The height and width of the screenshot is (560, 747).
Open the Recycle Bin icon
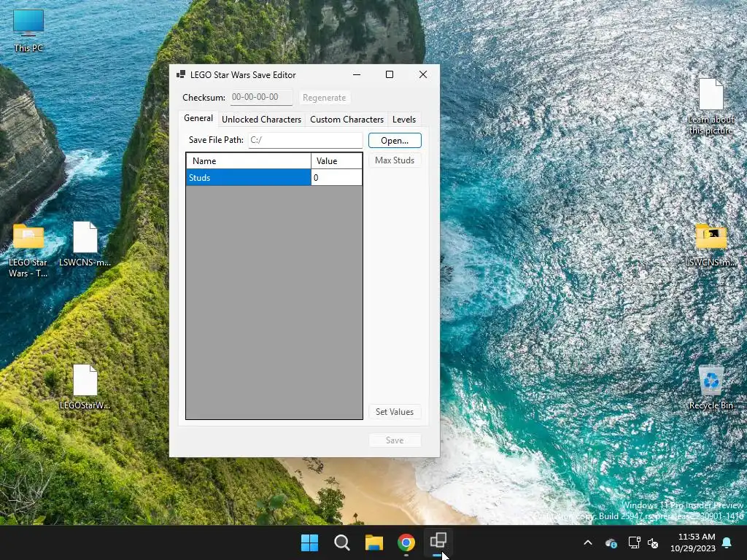click(711, 388)
